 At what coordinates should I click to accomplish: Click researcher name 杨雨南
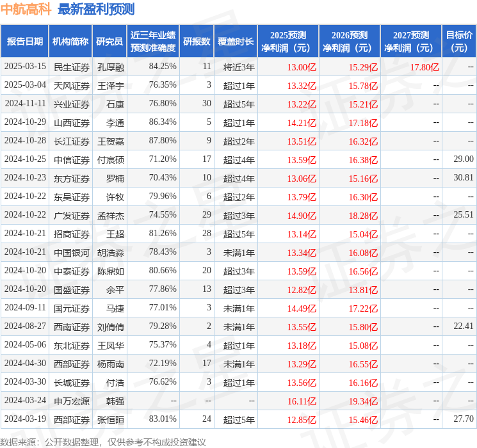click(x=111, y=364)
